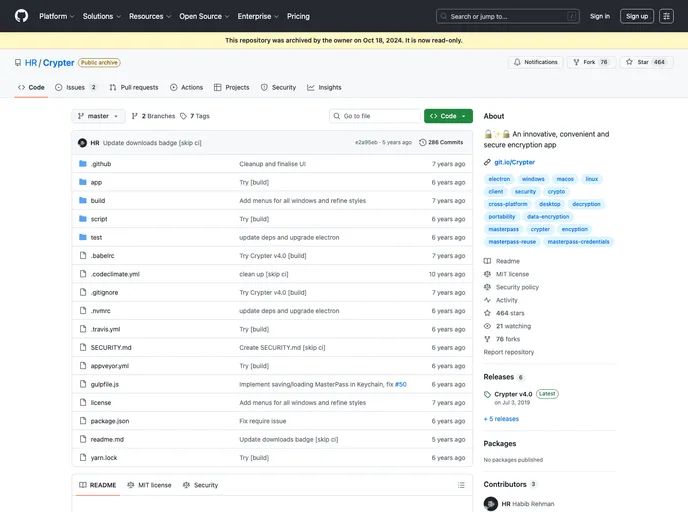Select the MIT license tab below file list
Screen dimensions: 688x512
(x=149, y=485)
